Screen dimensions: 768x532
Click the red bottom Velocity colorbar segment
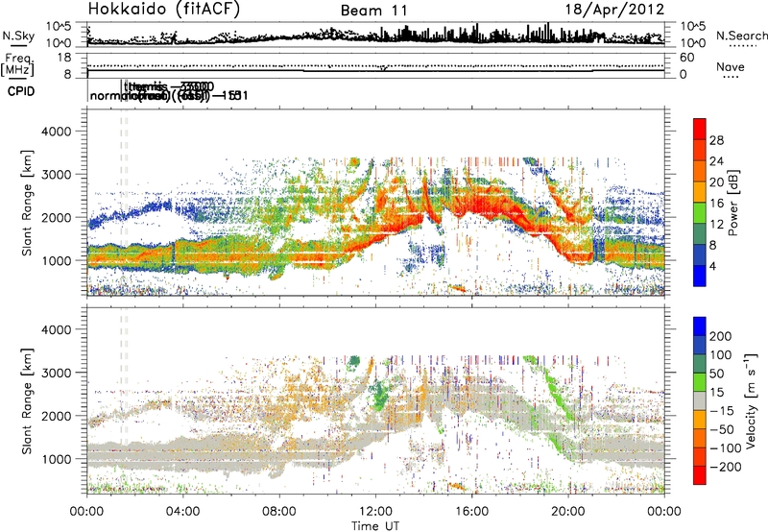(700, 475)
